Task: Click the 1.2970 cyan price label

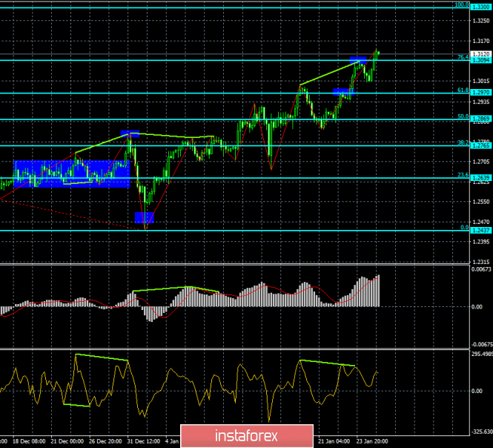Action: [481, 92]
